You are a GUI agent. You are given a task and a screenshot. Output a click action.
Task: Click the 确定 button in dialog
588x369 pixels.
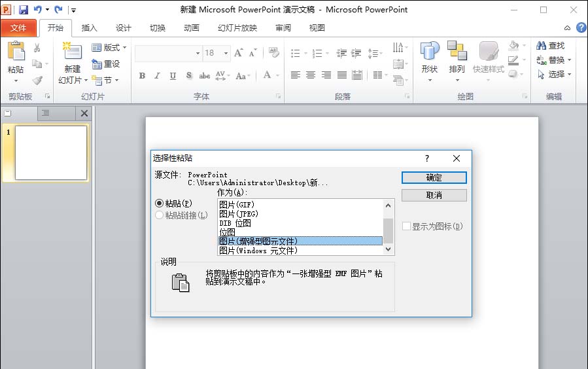tap(434, 178)
